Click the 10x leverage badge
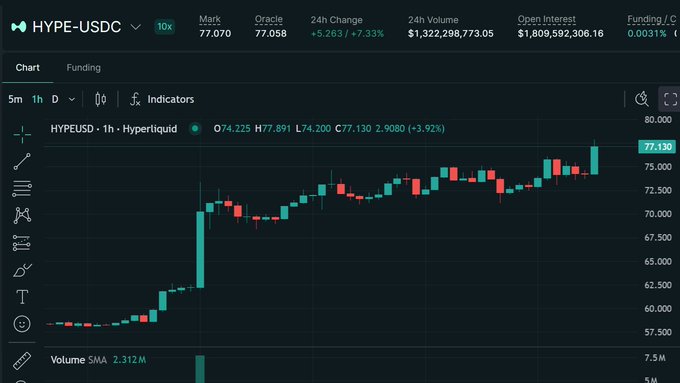Viewport: 680px width, 383px height. click(x=165, y=27)
